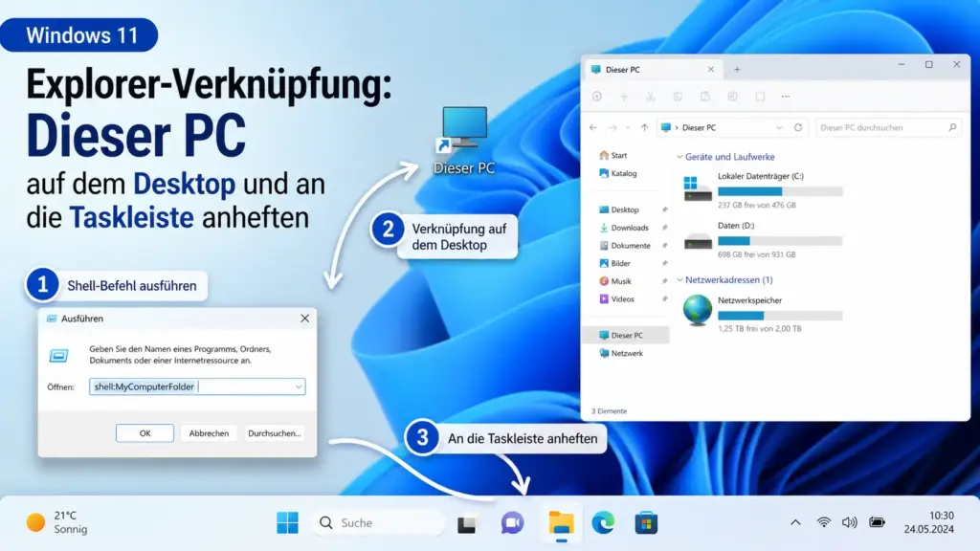Click the Netzwerkspeicher usage bar
This screenshot has width=980, height=551.
pyautogui.click(x=780, y=316)
